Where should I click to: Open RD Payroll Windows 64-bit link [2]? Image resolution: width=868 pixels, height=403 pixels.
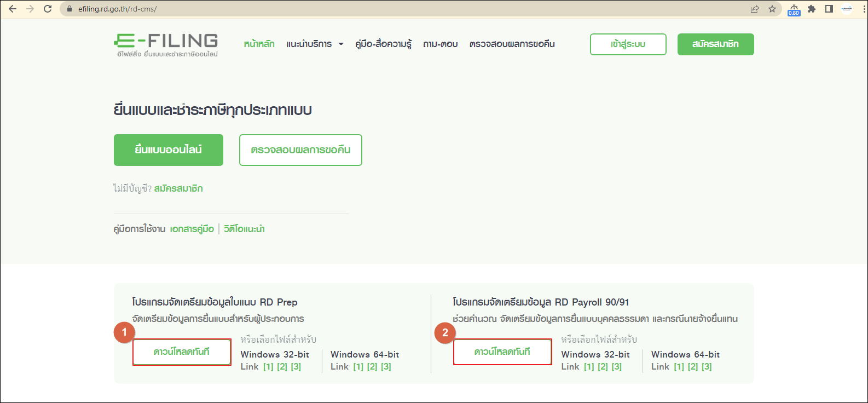tap(693, 367)
